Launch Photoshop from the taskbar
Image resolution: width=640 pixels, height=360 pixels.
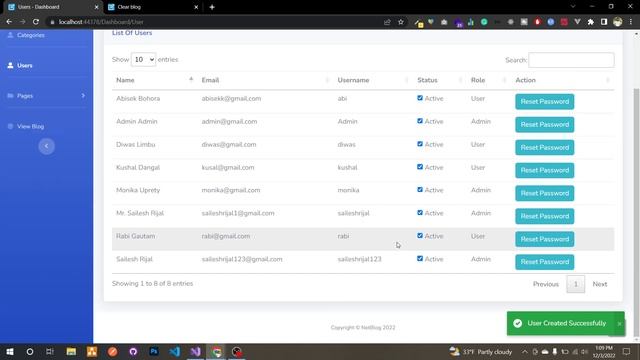pos(154,351)
